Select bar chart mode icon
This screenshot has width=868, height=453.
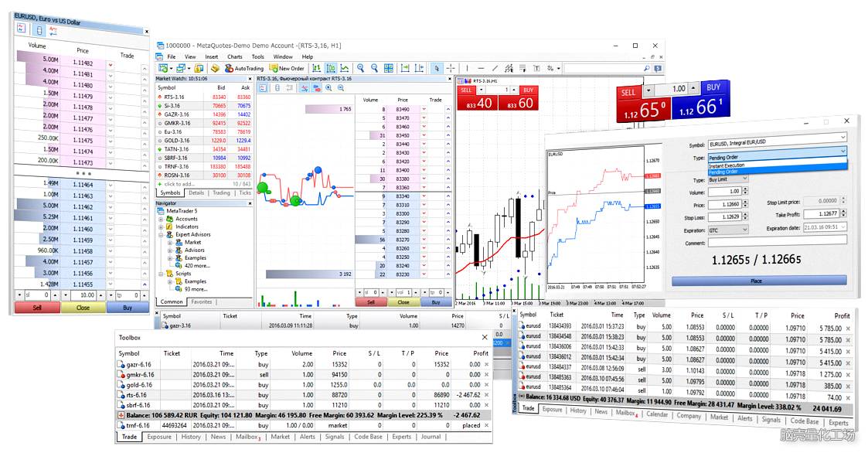click(317, 68)
